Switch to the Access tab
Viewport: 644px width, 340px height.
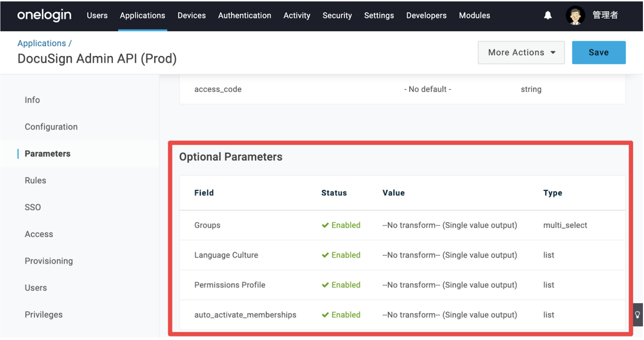point(39,234)
